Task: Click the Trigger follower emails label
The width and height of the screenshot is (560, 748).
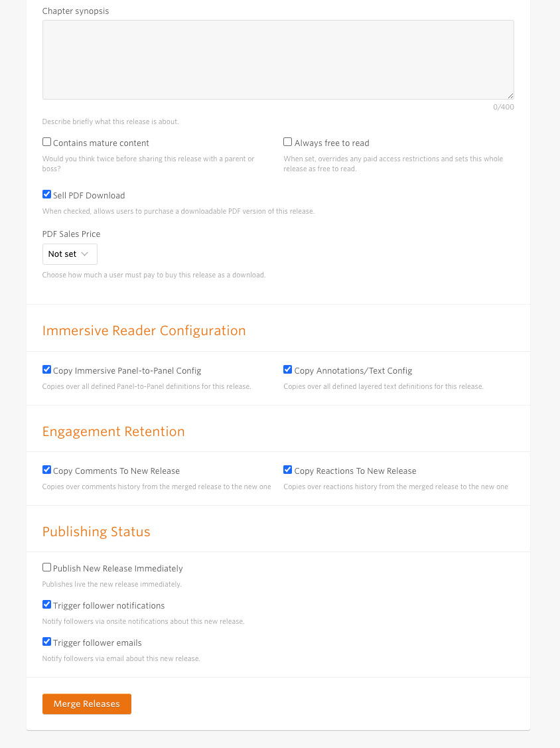Action: (x=98, y=643)
